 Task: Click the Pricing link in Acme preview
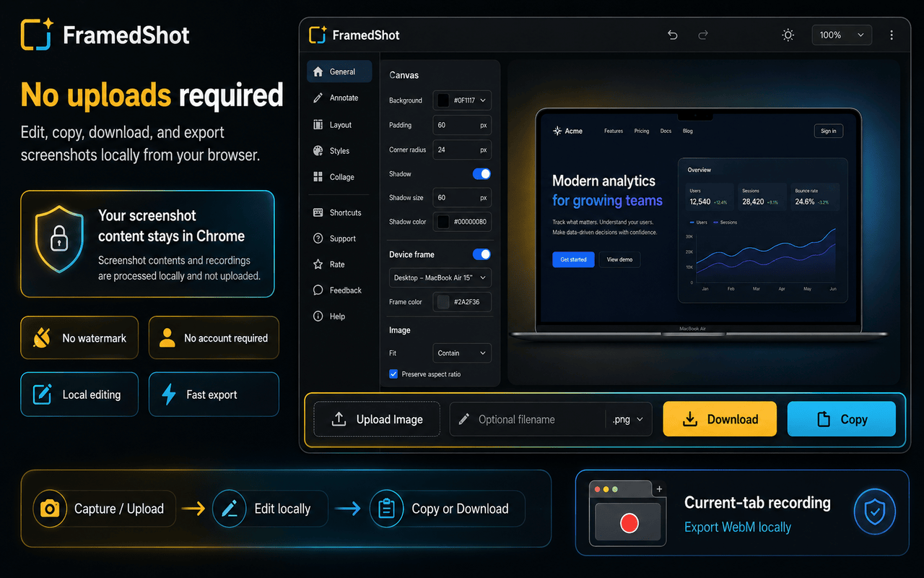click(642, 131)
